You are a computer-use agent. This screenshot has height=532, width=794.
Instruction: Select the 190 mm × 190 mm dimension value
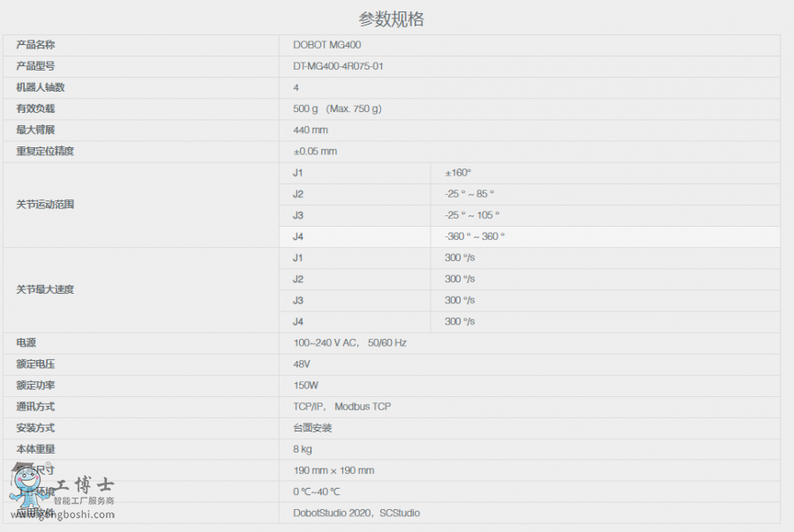click(333, 470)
